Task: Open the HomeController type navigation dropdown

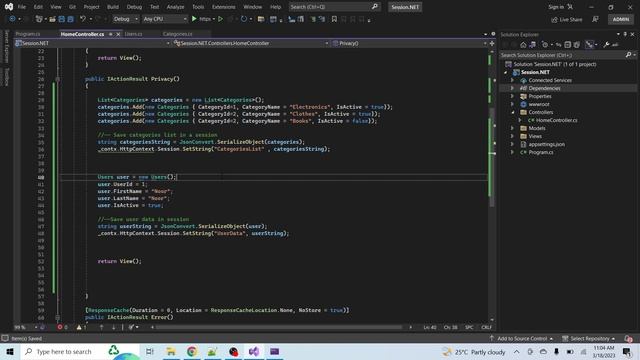Action: click(251, 43)
